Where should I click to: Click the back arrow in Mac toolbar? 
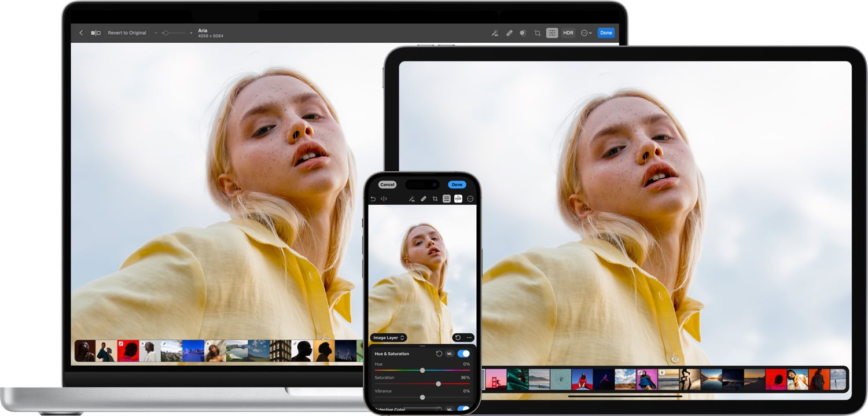81,33
